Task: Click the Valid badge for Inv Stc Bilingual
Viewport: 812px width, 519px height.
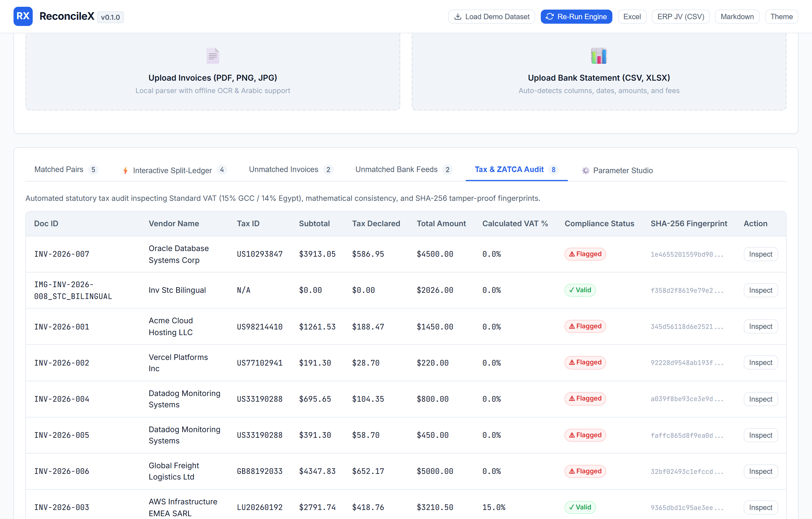Action: (x=580, y=290)
